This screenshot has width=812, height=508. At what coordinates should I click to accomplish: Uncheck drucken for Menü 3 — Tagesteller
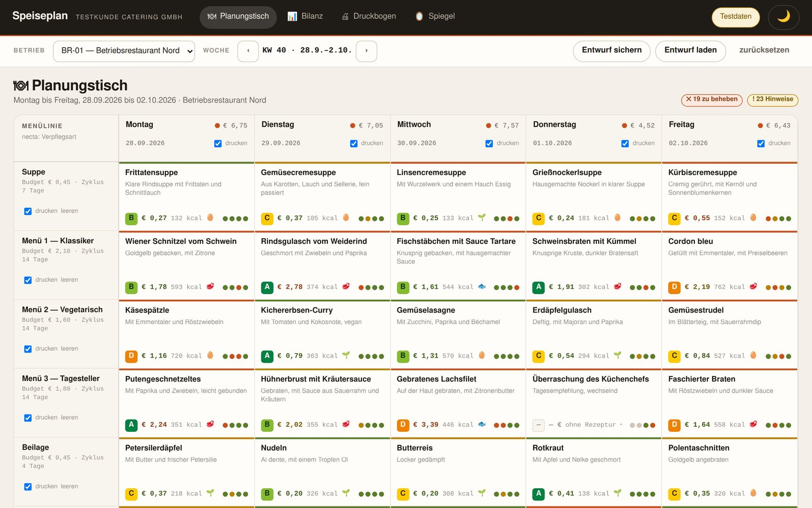[x=28, y=418]
